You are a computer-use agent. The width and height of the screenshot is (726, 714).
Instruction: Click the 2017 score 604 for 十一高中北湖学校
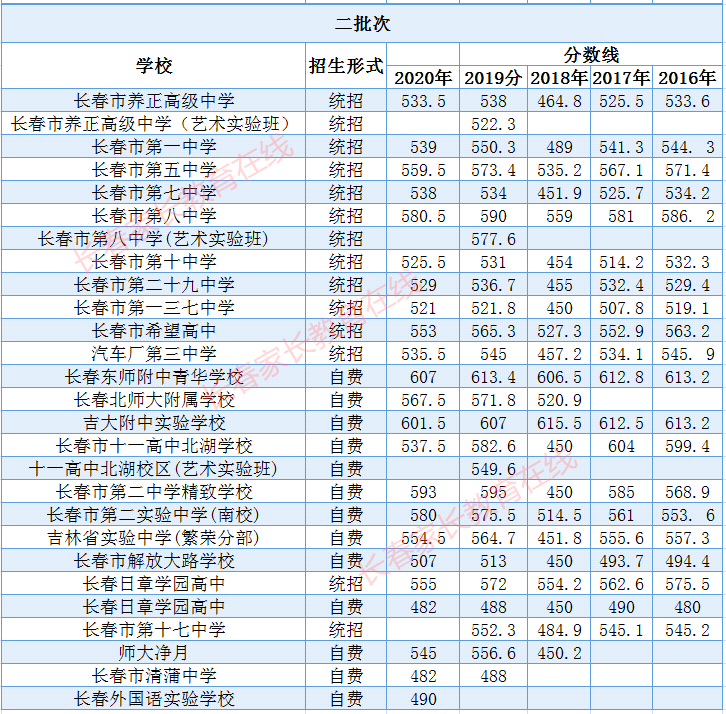click(x=621, y=446)
